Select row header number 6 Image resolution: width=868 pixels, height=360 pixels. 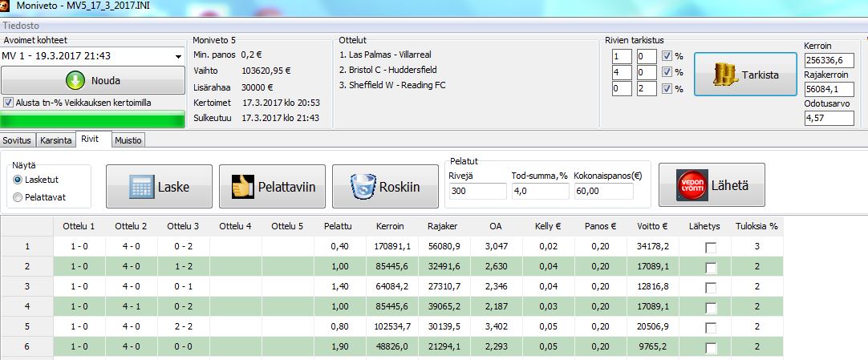tap(28, 346)
